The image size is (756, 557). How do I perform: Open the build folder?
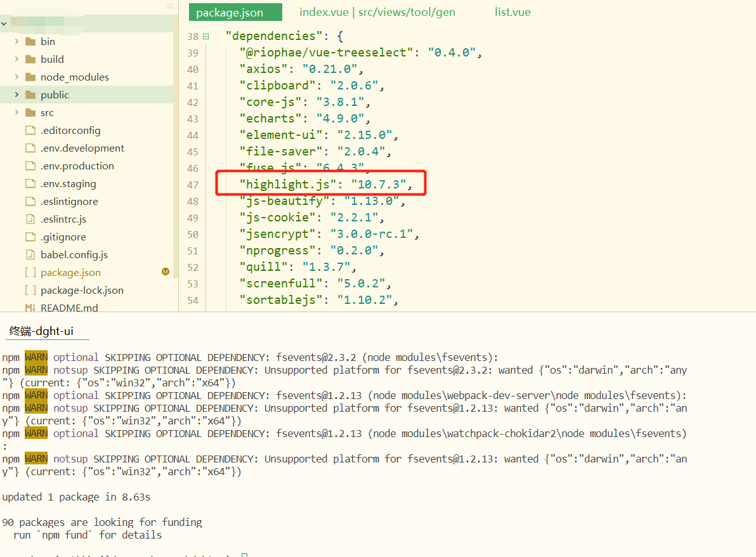52,60
